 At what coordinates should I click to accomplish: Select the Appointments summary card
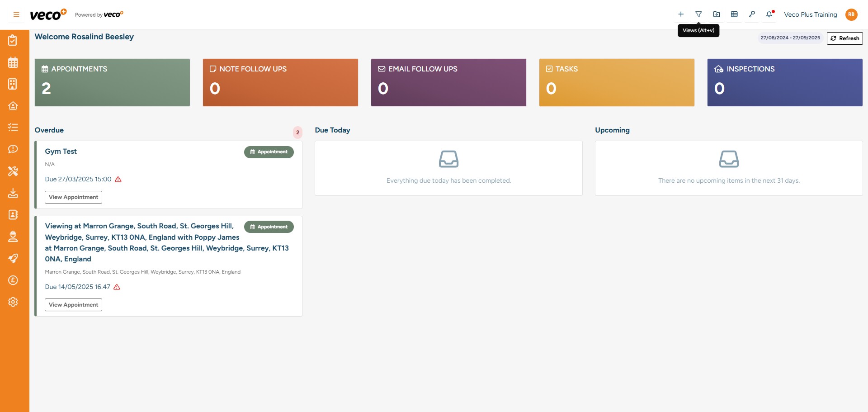[112, 82]
